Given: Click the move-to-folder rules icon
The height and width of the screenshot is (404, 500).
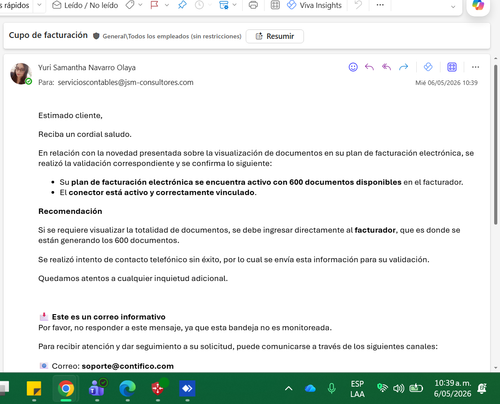Looking at the screenshot, I should 224,5.
